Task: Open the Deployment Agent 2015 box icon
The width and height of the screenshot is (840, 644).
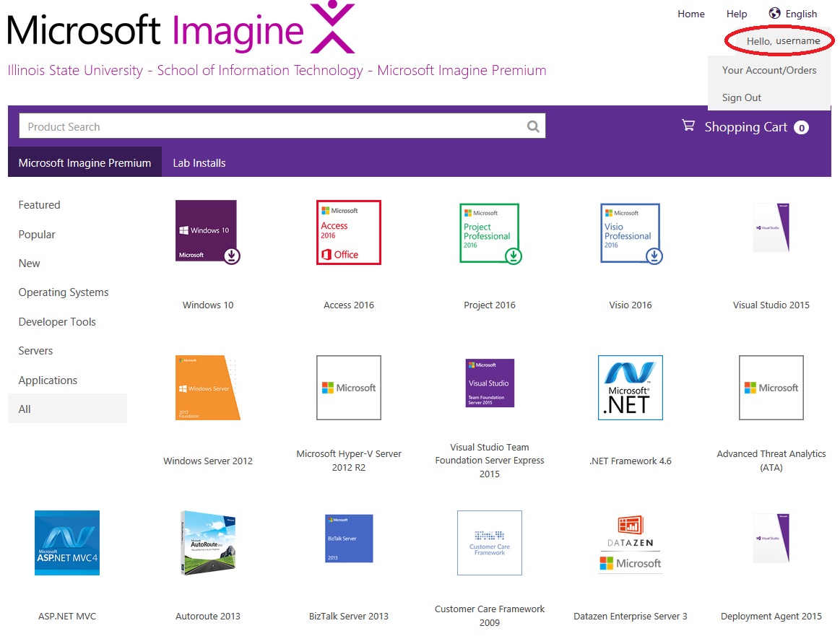Action: [771, 538]
